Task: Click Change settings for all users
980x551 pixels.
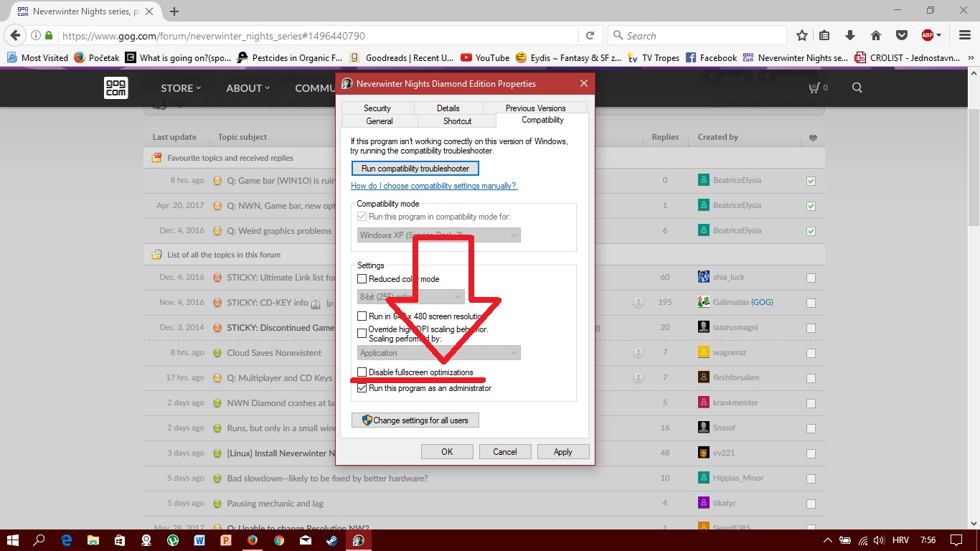Action: 415,420
